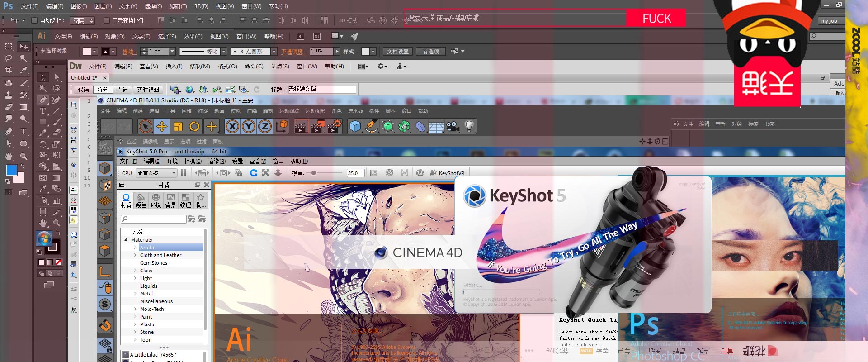Open the spline pen tool in Cinema 4D

pos(372,126)
